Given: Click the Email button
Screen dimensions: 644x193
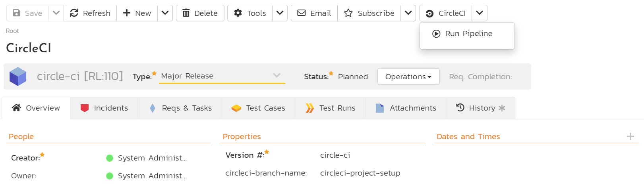Looking at the screenshot, I should click(314, 13).
